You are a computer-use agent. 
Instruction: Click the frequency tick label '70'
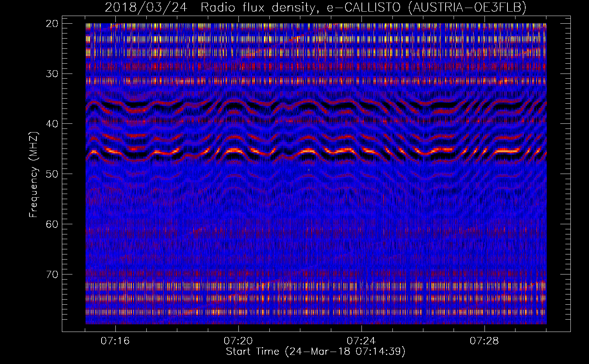(52, 274)
